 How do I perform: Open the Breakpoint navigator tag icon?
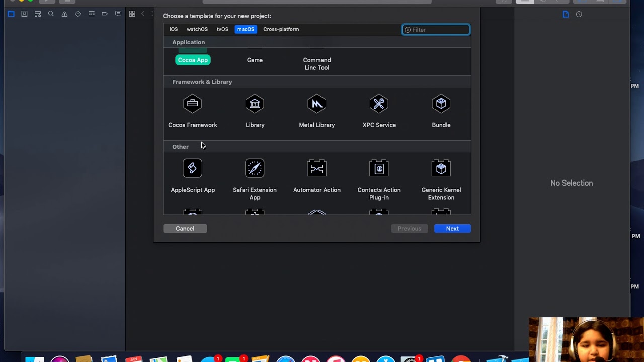[105, 14]
